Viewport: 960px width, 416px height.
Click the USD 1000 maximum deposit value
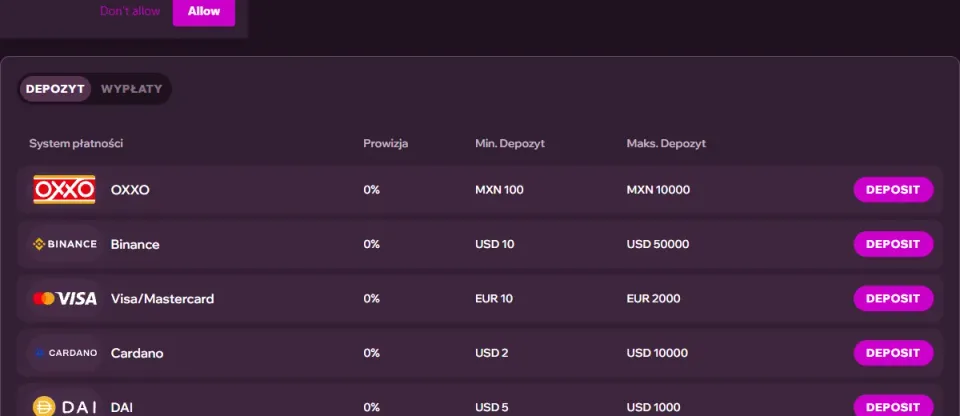point(653,407)
